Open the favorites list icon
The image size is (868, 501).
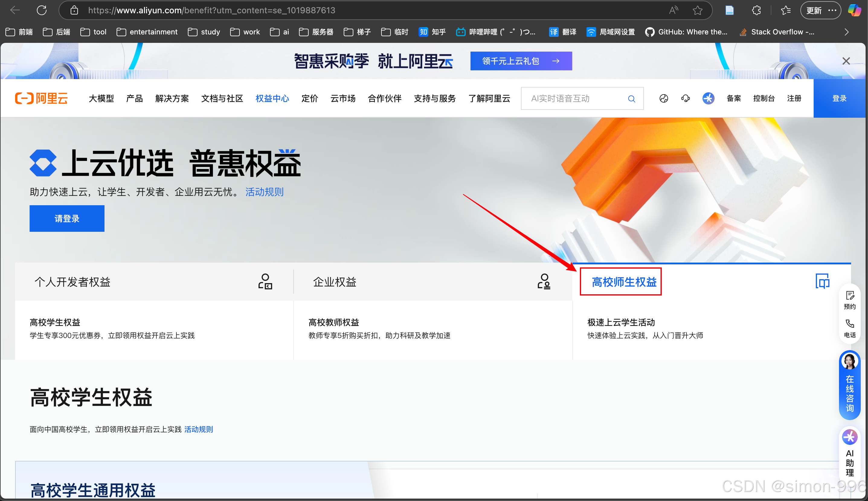(786, 10)
